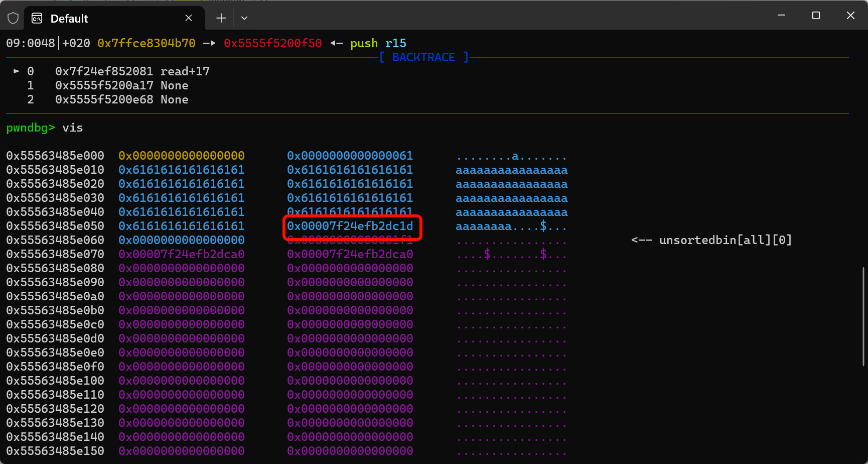
Task: Open a new tab with the plus button
Action: click(221, 18)
